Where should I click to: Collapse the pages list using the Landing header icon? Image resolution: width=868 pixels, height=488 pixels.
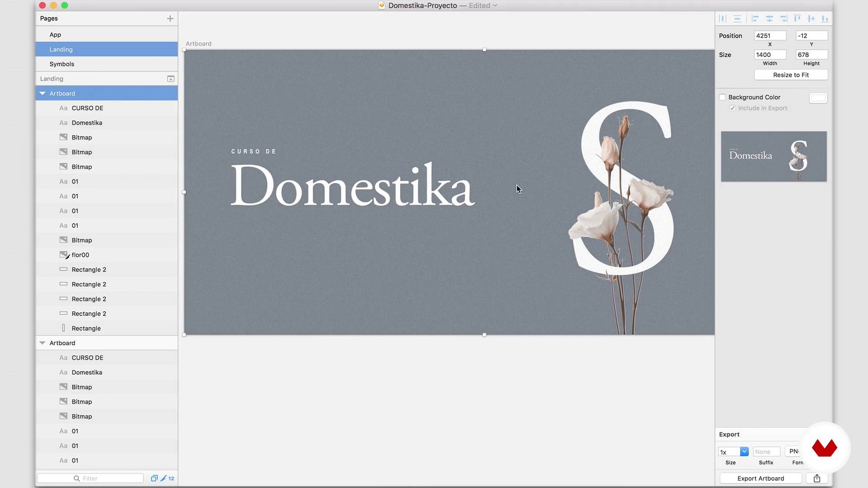click(x=170, y=79)
